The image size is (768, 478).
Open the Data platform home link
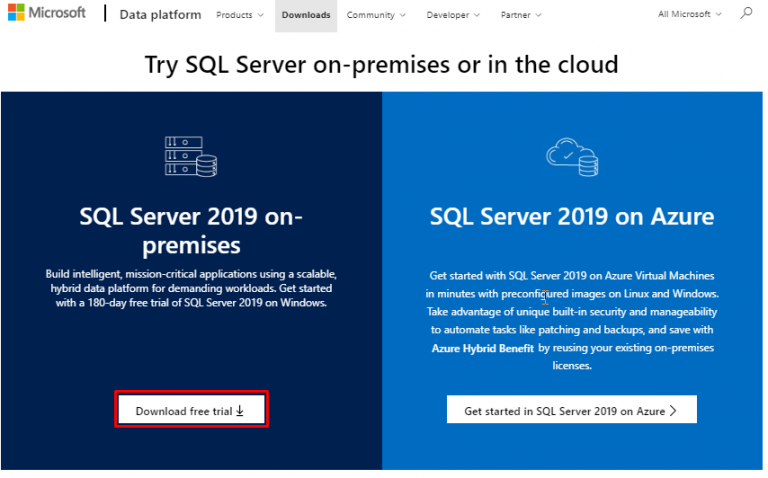point(160,15)
